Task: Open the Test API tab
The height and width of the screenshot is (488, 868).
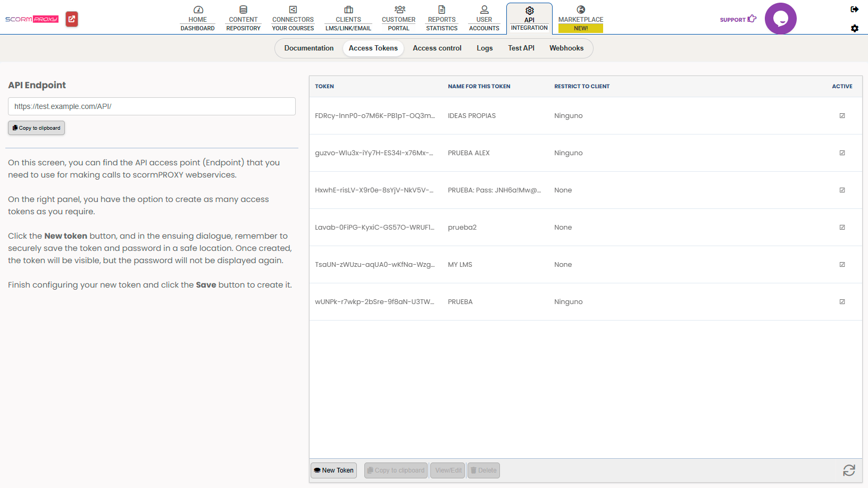Action: coord(521,48)
